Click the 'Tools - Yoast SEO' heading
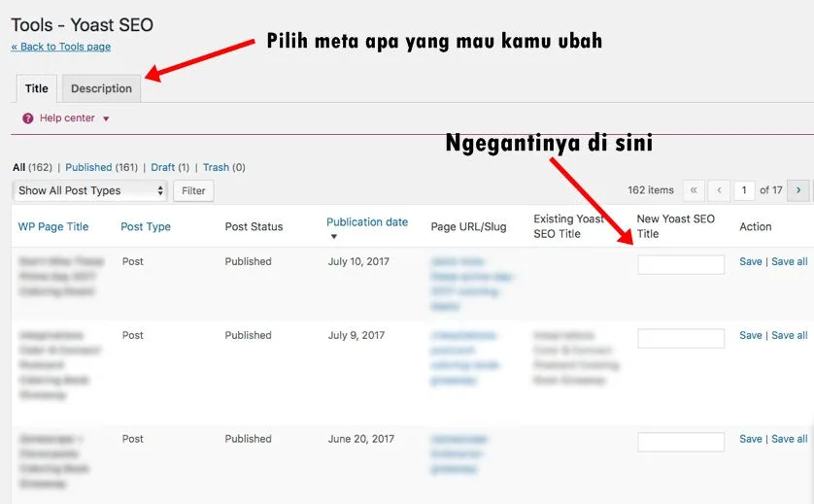814x504 pixels. pos(82,25)
